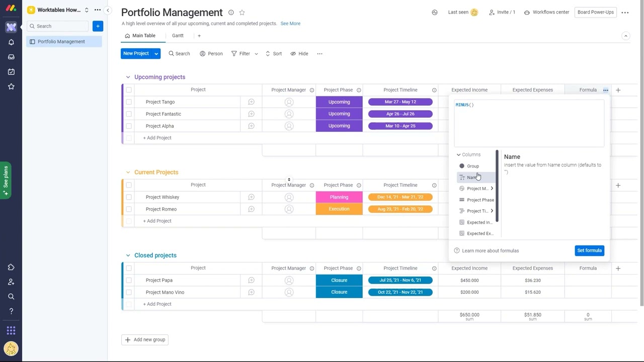Star the Portfolio Management board
The height and width of the screenshot is (362, 644).
click(242, 13)
